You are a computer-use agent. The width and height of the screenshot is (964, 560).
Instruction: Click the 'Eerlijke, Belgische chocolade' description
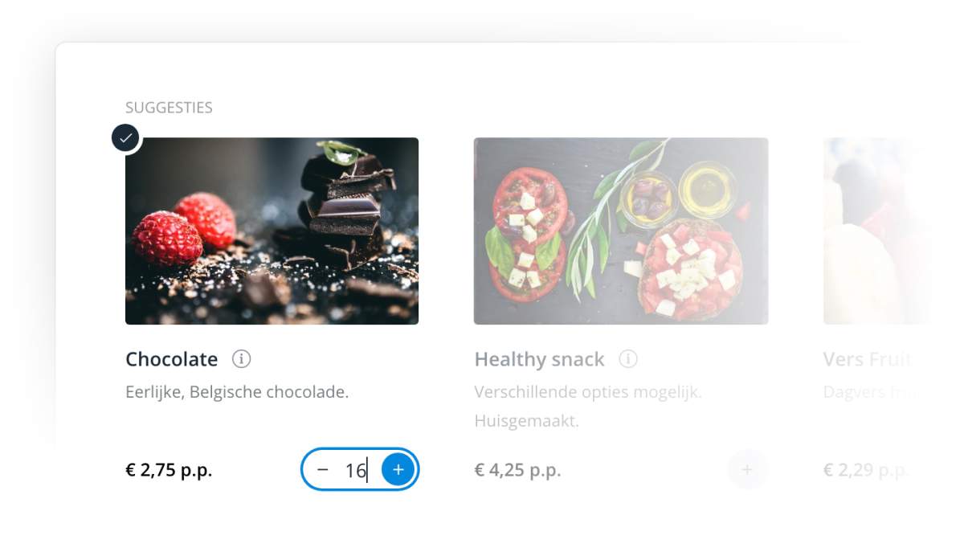(x=237, y=392)
